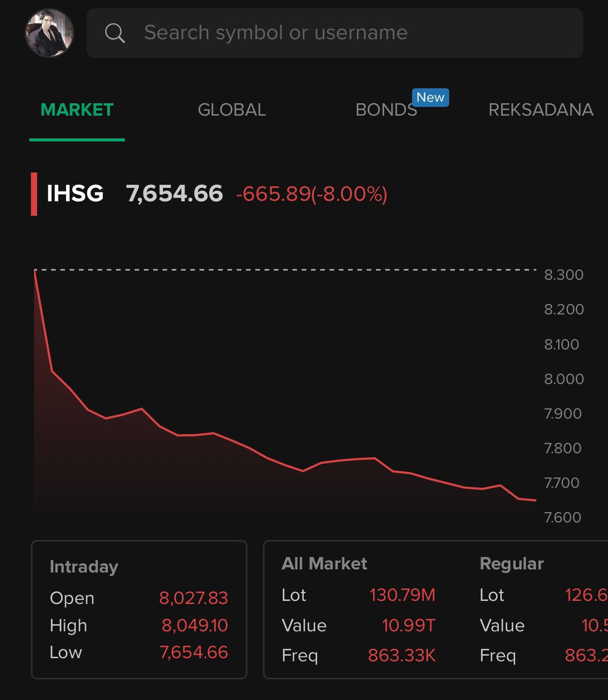Switch to the BONDS tab

tap(386, 110)
